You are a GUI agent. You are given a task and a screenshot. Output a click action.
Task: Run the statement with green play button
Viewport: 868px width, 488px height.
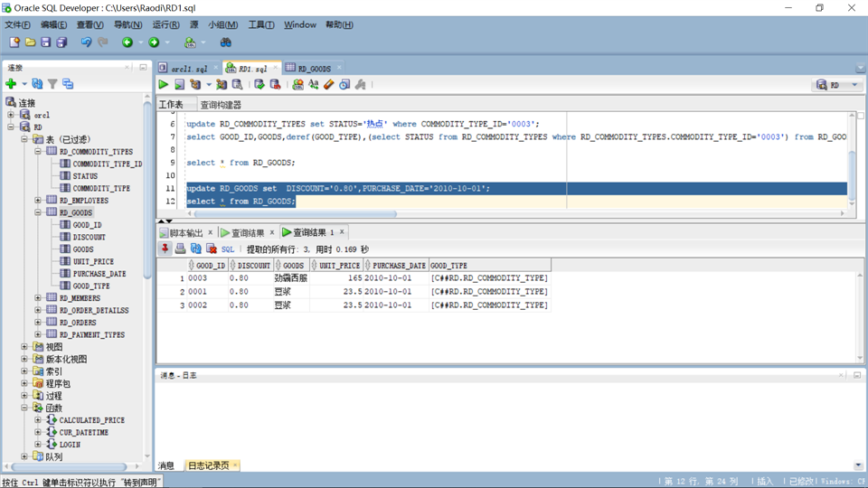(x=164, y=85)
